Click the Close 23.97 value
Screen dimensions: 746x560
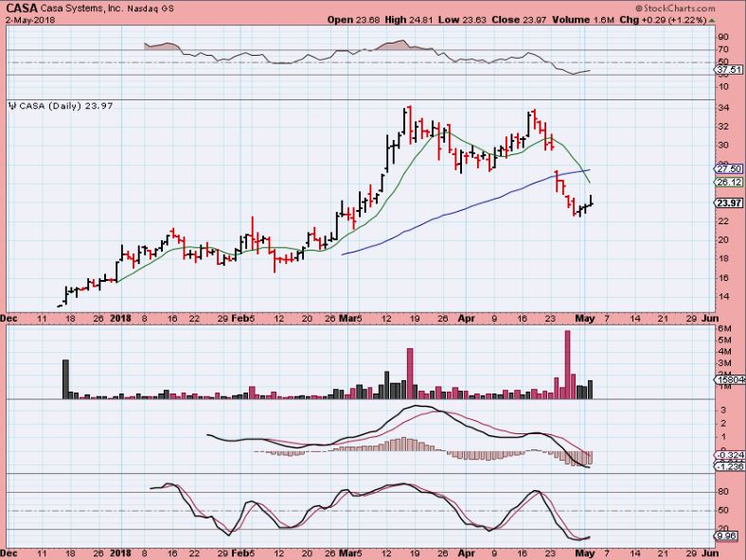(520, 20)
